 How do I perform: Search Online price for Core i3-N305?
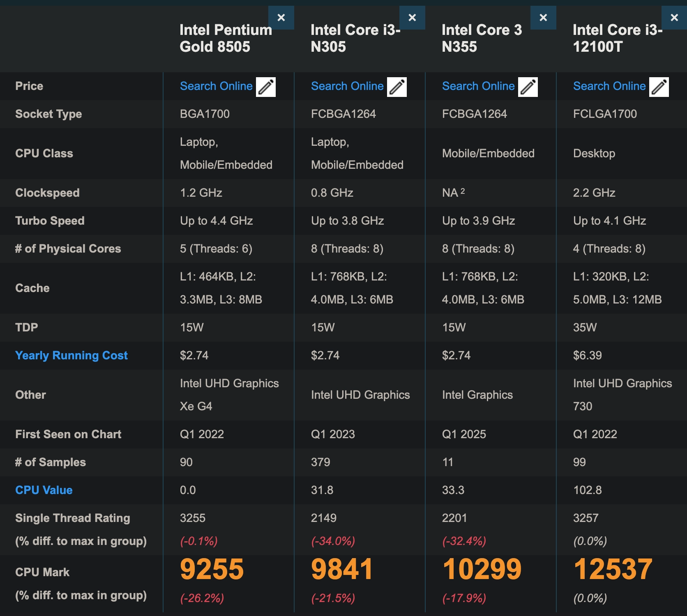point(347,86)
